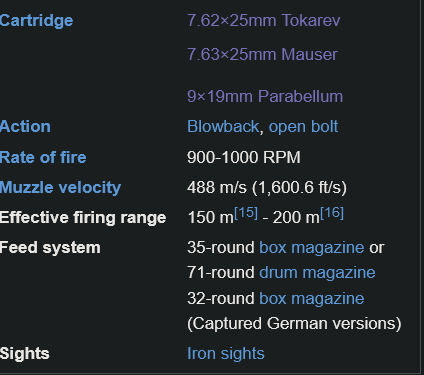
Task: Click the Rate of fire label link
Action: coord(43,157)
